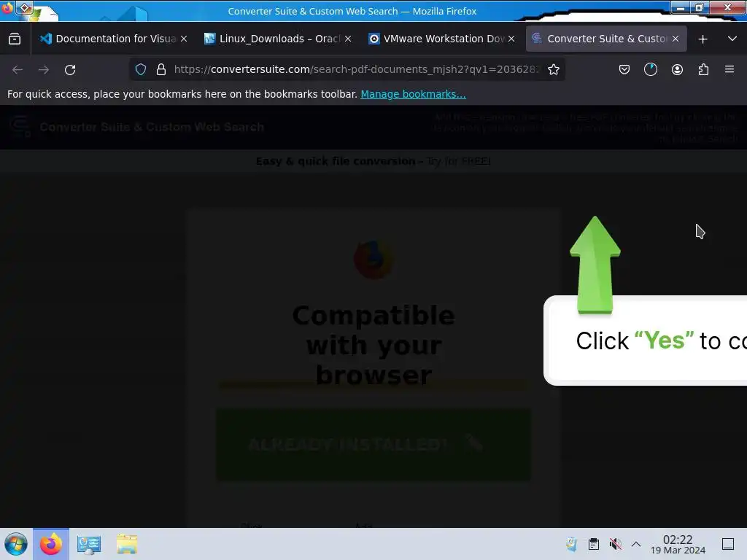Close the VMware Workstation tab
The width and height of the screenshot is (747, 560).
point(511,39)
